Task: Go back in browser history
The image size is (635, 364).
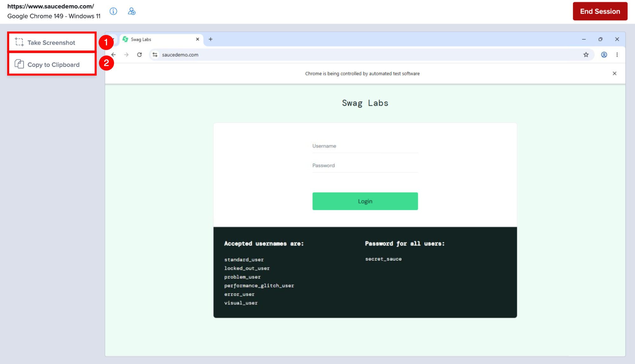Action: [x=113, y=55]
